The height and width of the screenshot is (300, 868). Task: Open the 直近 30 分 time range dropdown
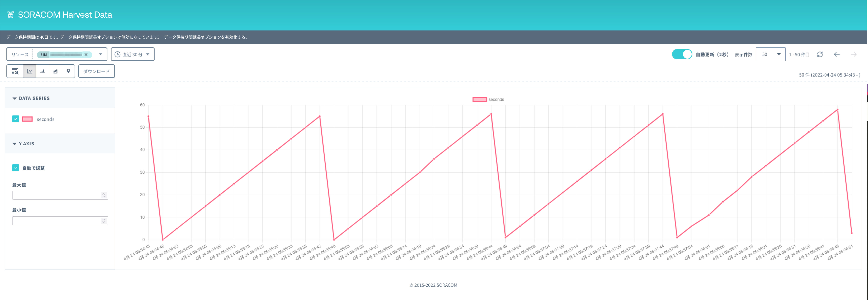coord(132,54)
